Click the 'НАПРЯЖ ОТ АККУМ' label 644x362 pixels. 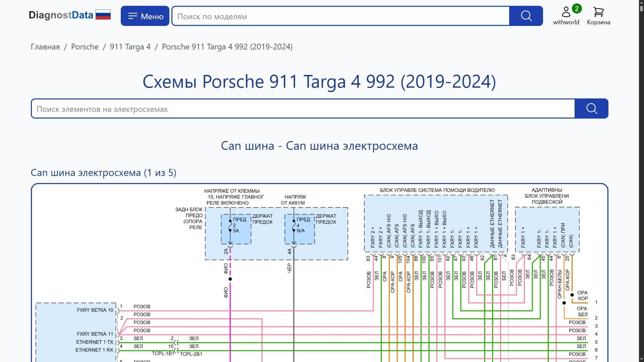293,200
